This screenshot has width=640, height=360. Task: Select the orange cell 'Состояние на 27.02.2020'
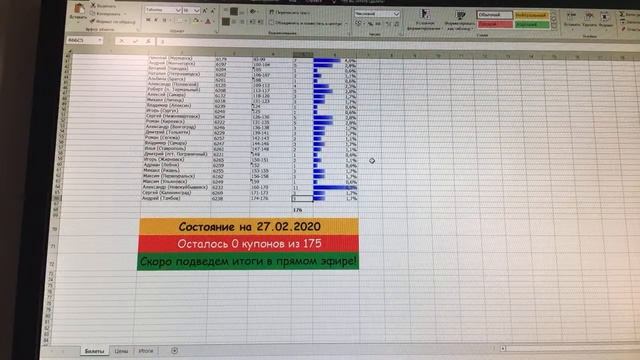click(249, 226)
